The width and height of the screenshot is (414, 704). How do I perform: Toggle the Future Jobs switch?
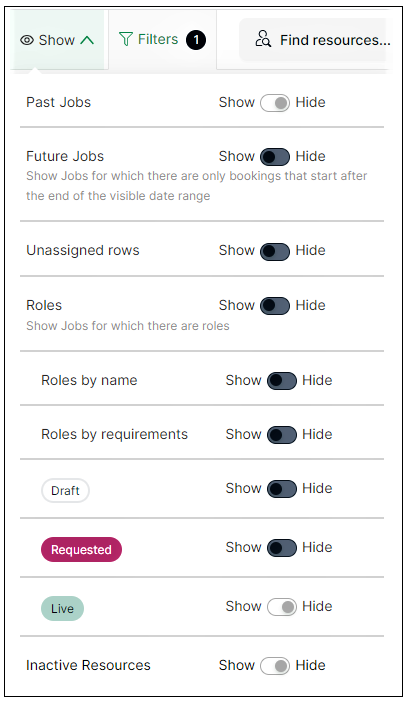(275, 157)
